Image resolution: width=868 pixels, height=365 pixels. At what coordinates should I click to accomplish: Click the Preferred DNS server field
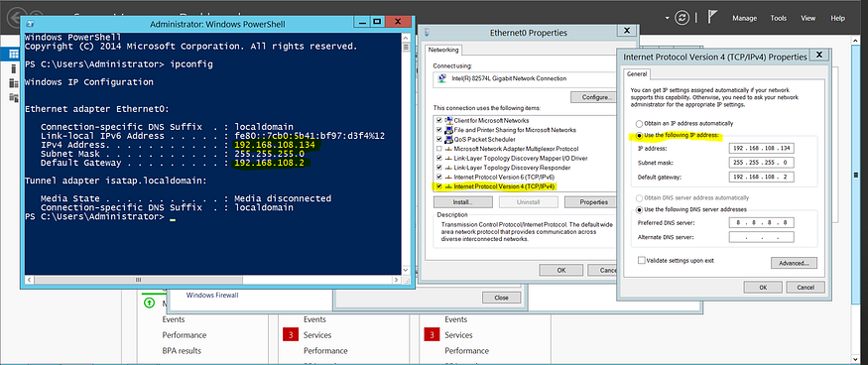762,222
